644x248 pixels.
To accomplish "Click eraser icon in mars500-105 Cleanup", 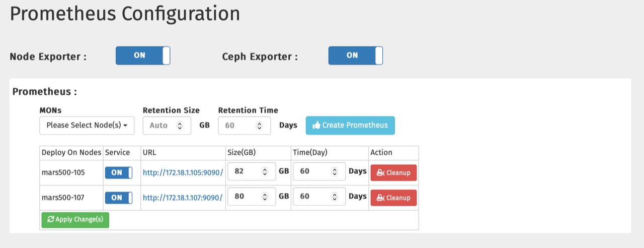I will pos(380,172).
